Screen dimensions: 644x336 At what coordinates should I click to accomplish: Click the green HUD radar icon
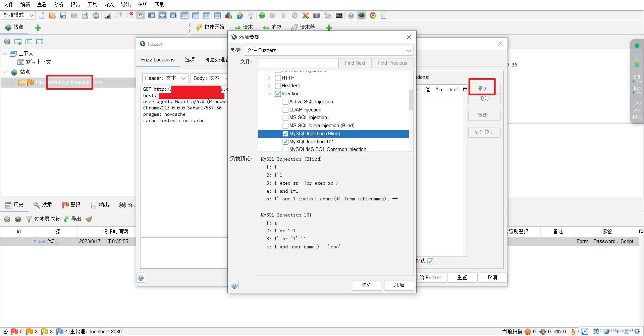362,15
